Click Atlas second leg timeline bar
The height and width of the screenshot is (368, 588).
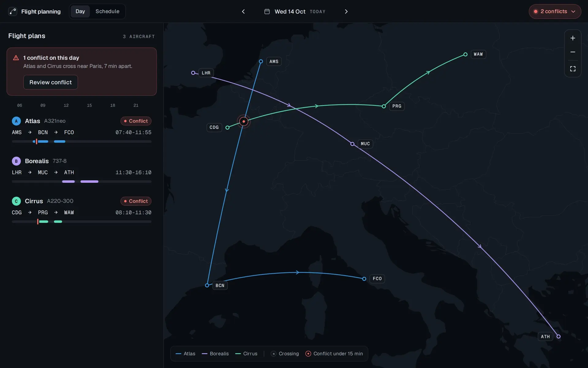coord(59,141)
